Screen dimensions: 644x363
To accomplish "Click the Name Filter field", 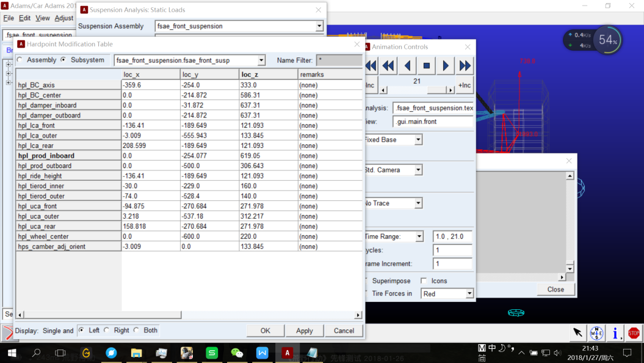I will 339,61.
